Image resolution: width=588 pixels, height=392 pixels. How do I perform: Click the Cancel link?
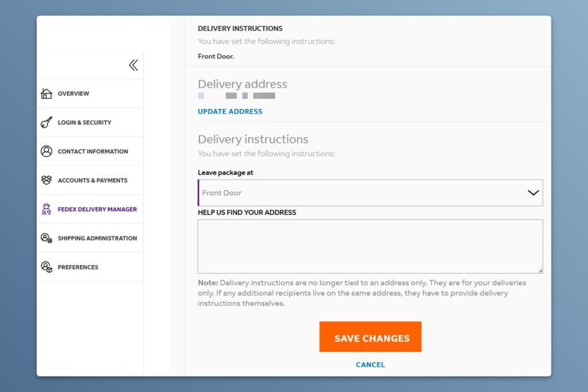point(370,364)
